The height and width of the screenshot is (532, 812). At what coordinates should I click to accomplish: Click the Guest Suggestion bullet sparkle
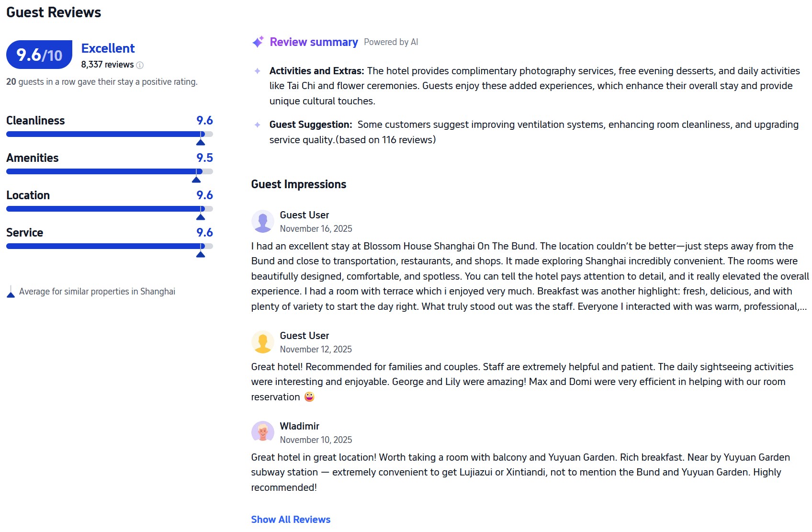pyautogui.click(x=258, y=125)
